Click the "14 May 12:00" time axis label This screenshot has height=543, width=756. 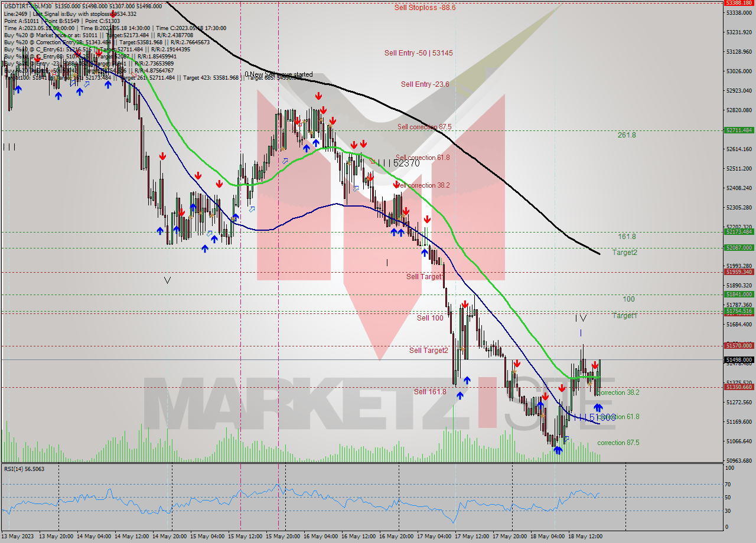coord(132,537)
